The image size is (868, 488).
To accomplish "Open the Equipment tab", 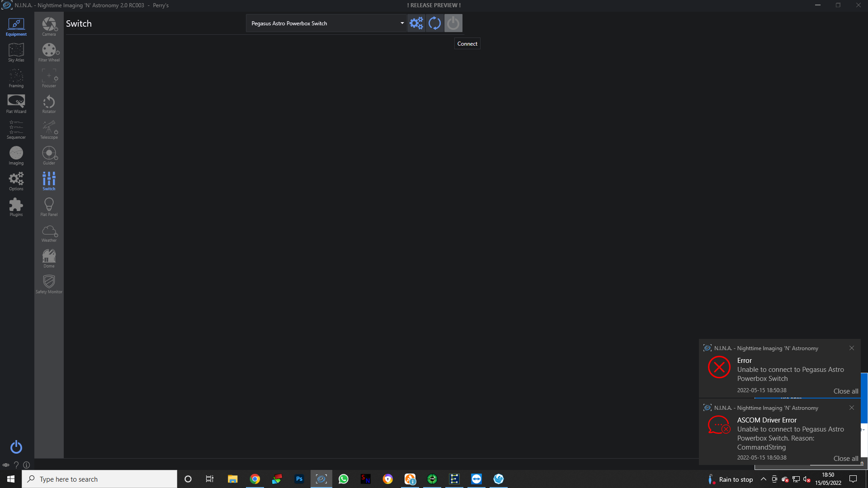I will point(16,27).
